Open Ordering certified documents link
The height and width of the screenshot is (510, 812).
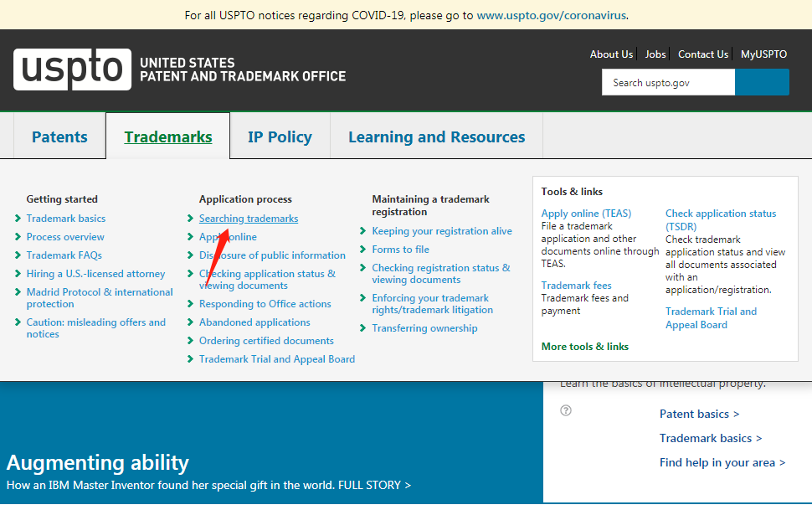[x=266, y=341]
